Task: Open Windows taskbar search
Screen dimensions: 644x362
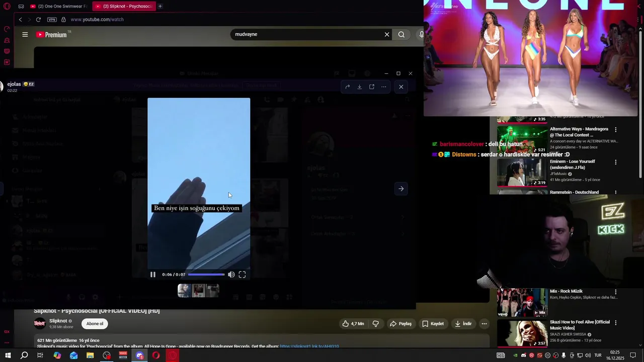Action: click(x=24, y=355)
